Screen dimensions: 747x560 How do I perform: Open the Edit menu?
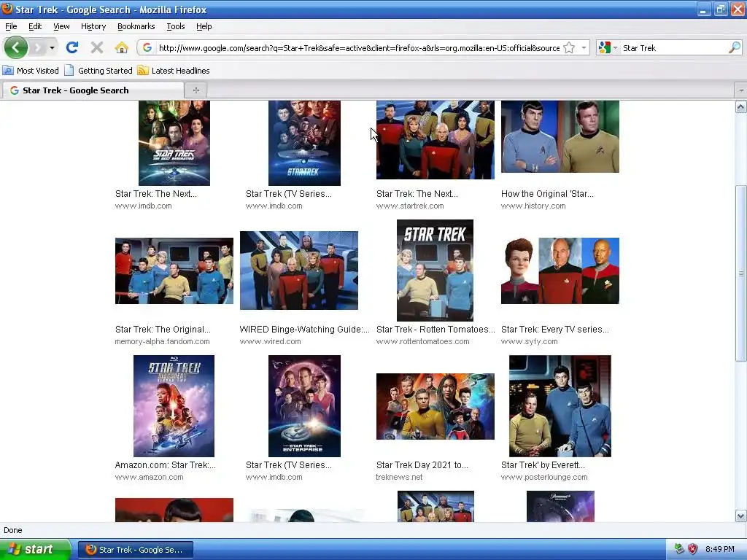[35, 26]
